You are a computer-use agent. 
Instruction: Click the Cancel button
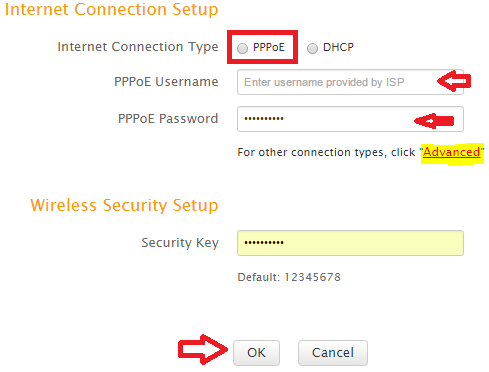pos(333,353)
